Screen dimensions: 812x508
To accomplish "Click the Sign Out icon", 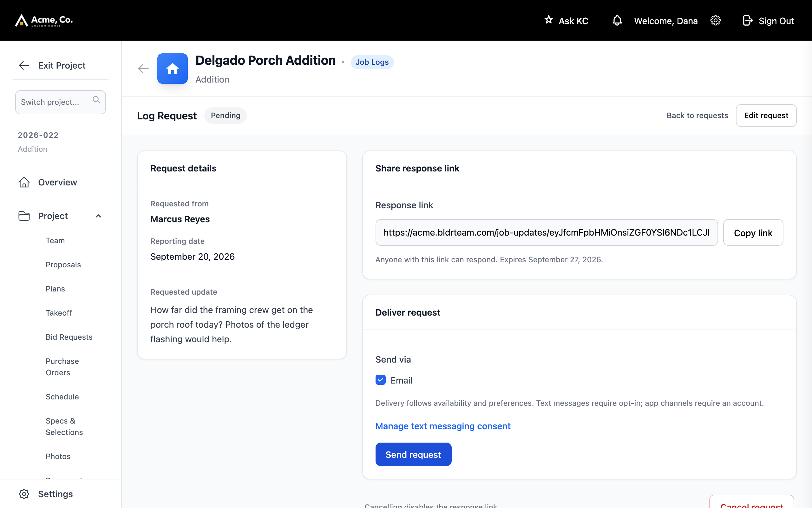I will point(748,21).
